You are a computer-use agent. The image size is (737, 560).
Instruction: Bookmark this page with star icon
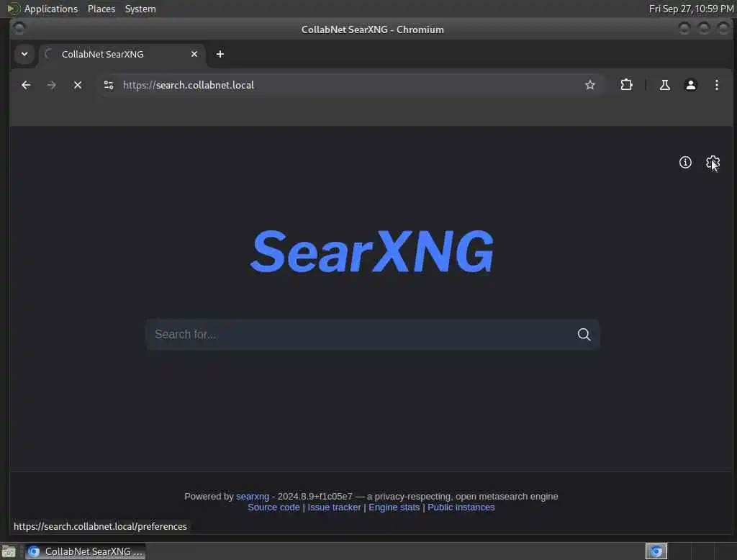point(590,85)
